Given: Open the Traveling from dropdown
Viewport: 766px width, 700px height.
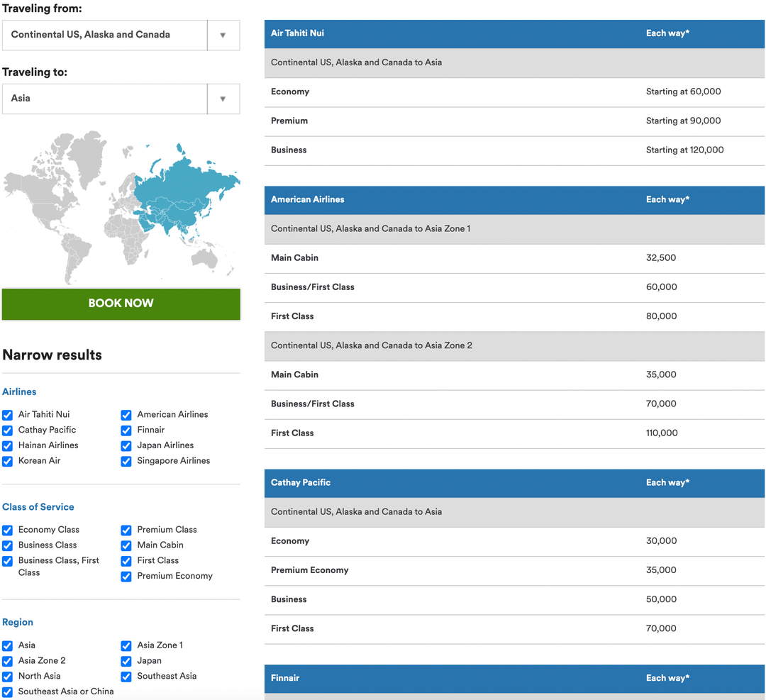Looking at the screenshot, I should tap(223, 35).
